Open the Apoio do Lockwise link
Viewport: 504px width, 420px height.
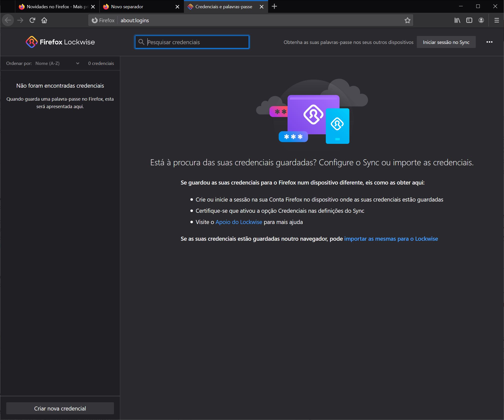(239, 222)
